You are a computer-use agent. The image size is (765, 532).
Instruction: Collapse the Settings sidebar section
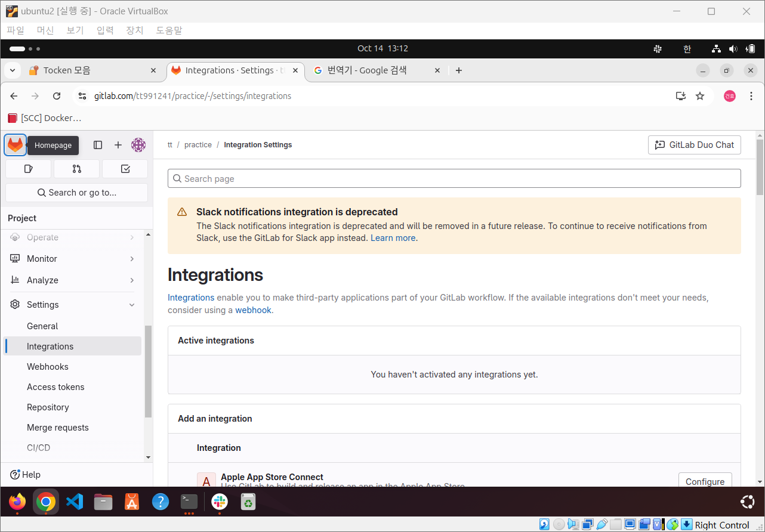73,305
